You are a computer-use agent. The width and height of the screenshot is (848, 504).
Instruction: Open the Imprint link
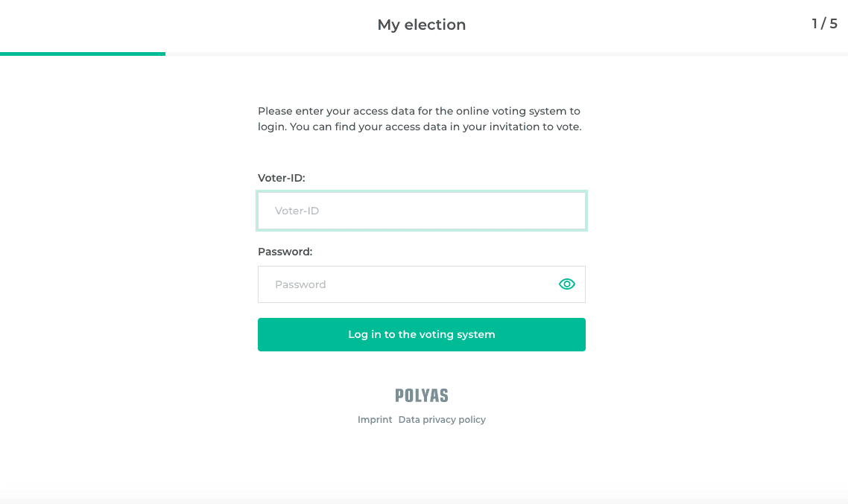coord(375,420)
